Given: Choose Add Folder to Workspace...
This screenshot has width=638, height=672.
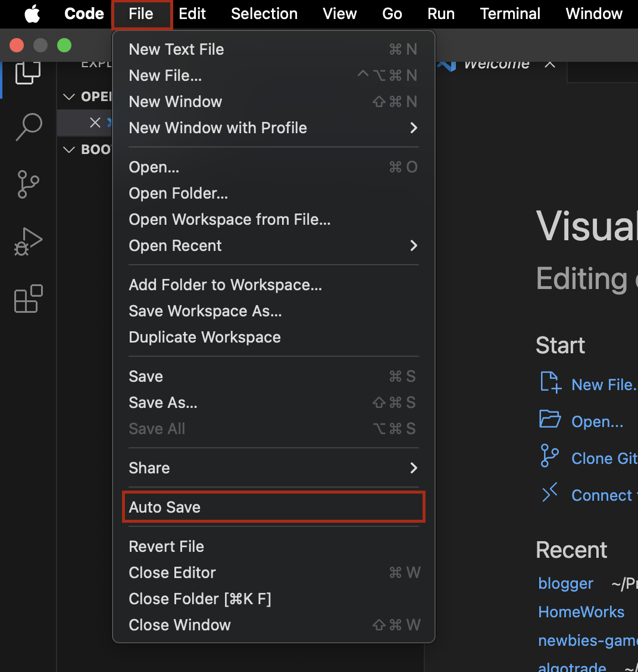Looking at the screenshot, I should (274, 285).
